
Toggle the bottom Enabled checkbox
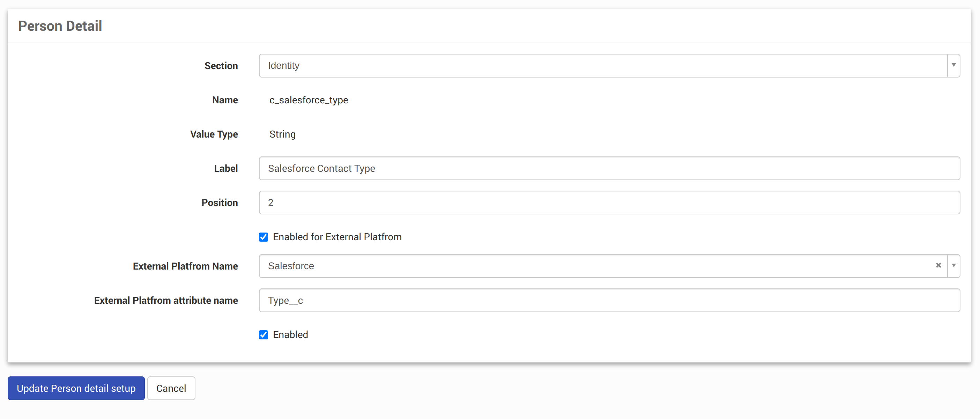pos(263,335)
